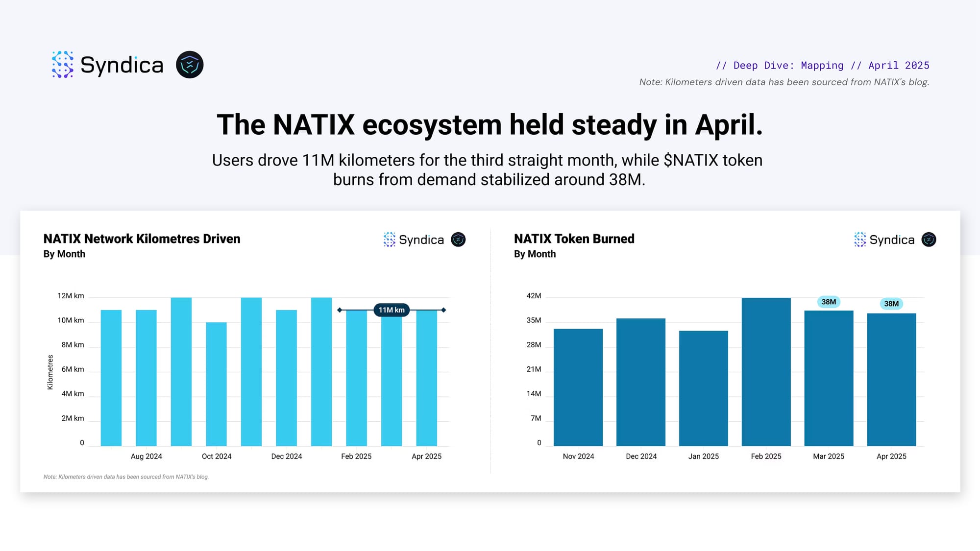Image resolution: width=980 pixels, height=551 pixels.
Task: Click headline 'The NATIX ecosystem held steady in April.'
Action: [x=490, y=124]
